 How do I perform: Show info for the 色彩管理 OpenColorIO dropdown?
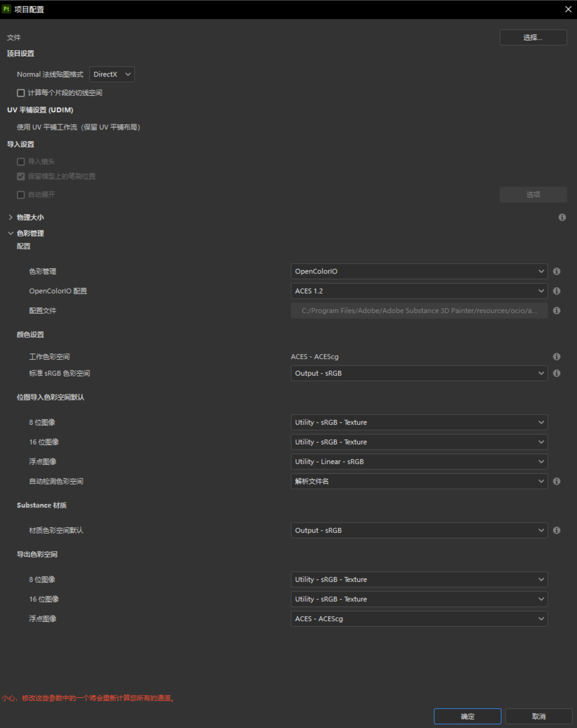click(x=557, y=271)
